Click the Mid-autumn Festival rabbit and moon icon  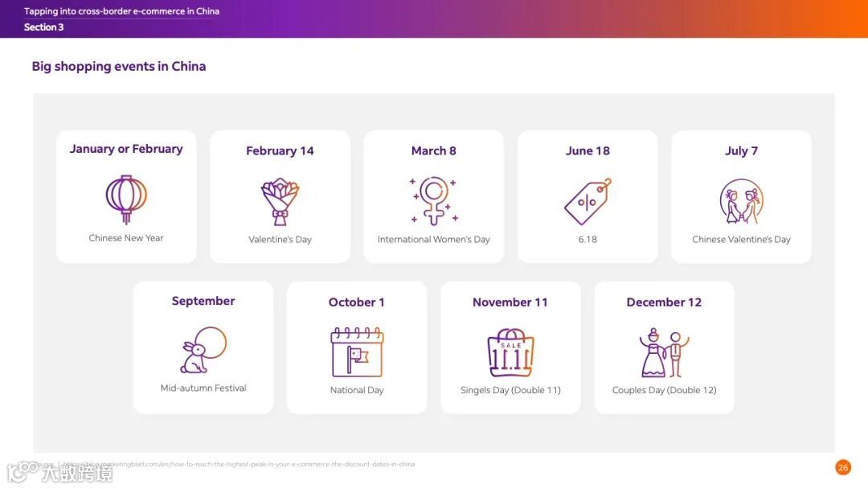pos(203,350)
